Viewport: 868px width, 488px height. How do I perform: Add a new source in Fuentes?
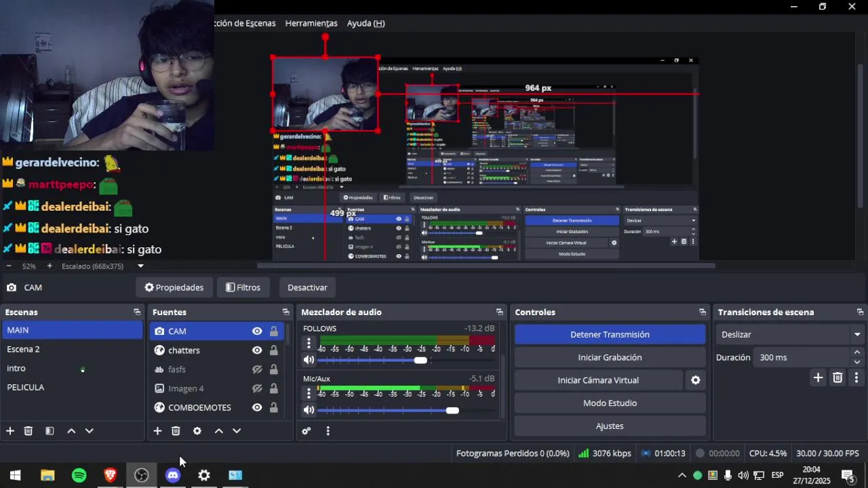157,431
